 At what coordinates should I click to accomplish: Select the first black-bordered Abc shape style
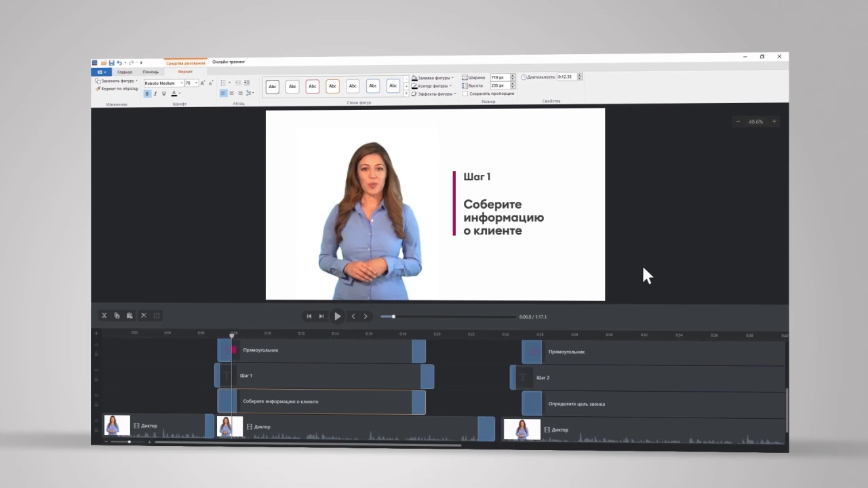point(272,86)
